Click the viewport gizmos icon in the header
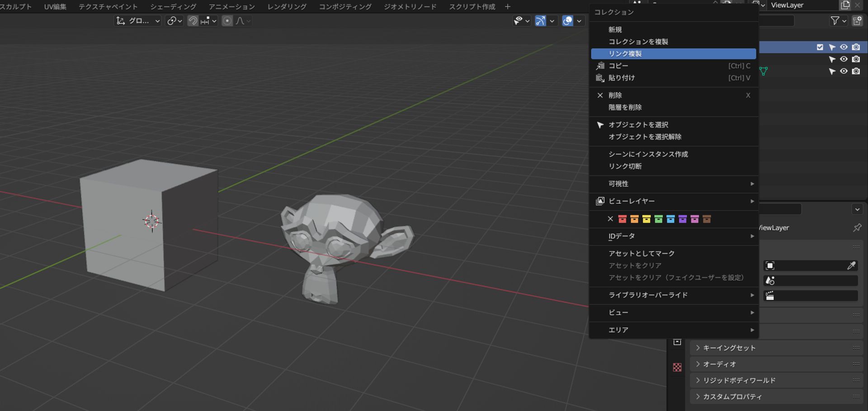The width and height of the screenshot is (868, 411). pos(541,21)
